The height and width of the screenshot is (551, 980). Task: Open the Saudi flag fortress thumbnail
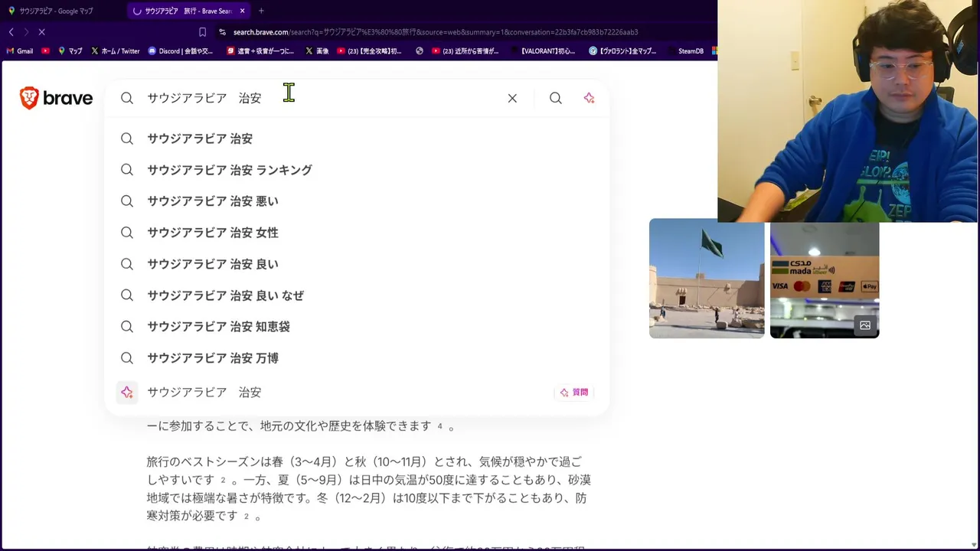click(x=707, y=279)
